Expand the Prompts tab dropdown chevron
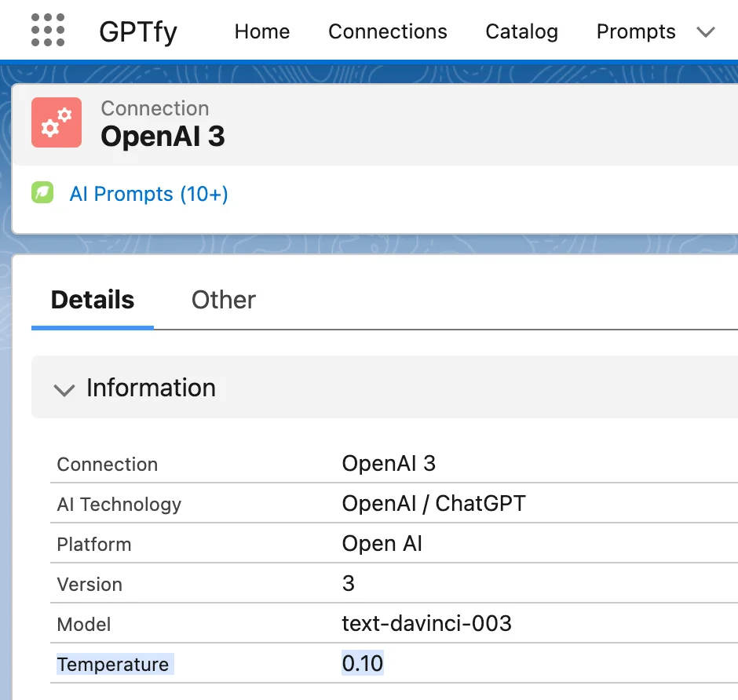Screen dimensions: 738x700 [706, 32]
